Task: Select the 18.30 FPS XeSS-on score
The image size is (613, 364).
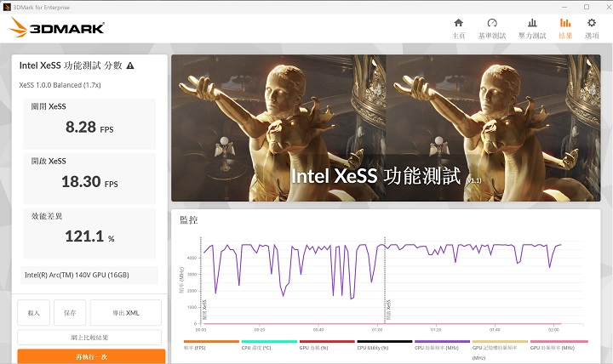Action: pos(89,182)
